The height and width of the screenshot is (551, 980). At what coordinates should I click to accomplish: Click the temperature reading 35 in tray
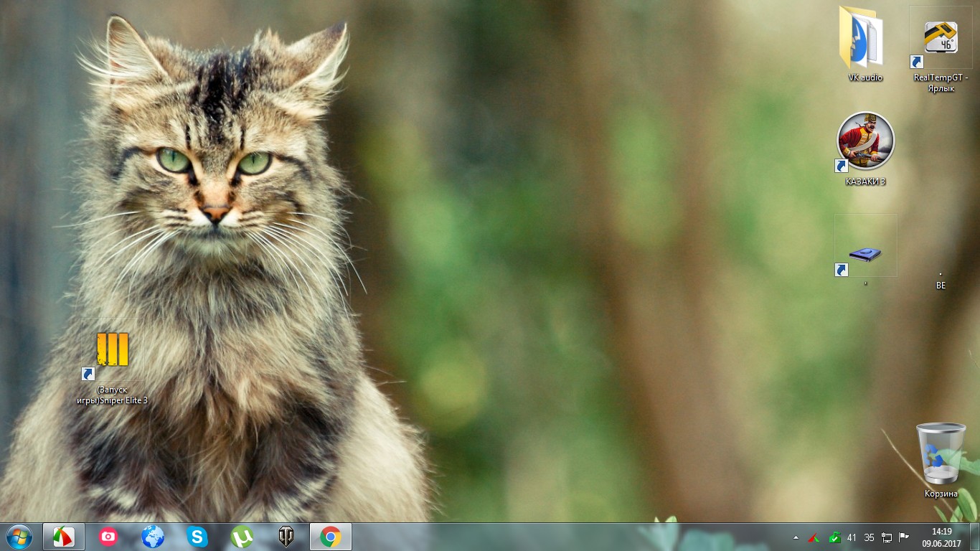click(870, 537)
